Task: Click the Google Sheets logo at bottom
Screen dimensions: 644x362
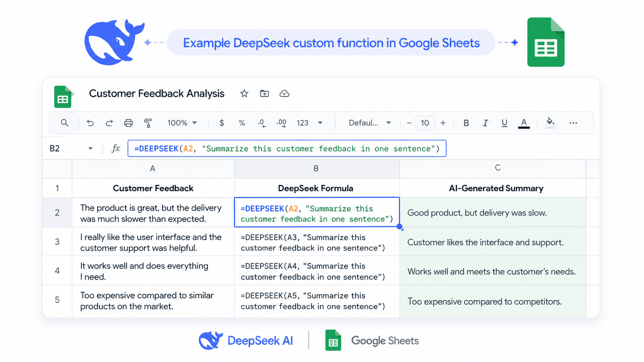Action: [x=372, y=340]
